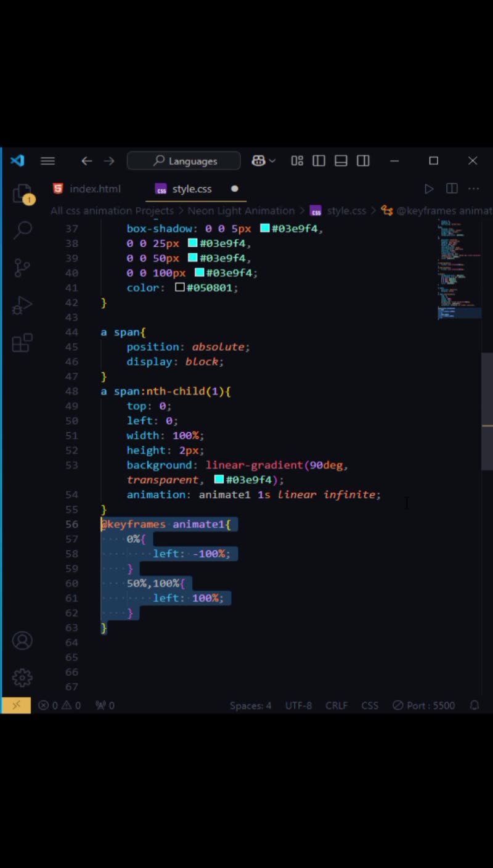The height and width of the screenshot is (868, 493).
Task: Click the VS Code logo icon
Action: (x=17, y=161)
